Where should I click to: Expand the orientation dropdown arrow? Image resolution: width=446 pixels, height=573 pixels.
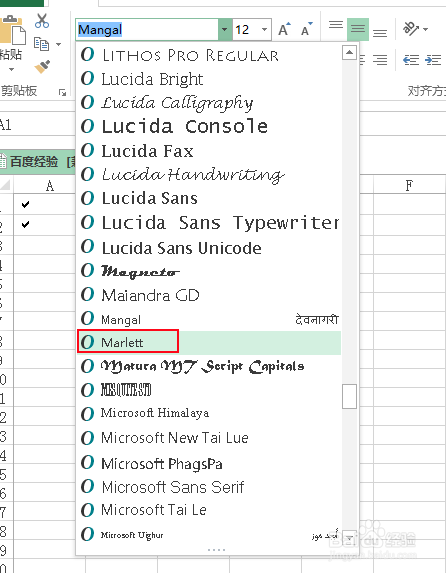[426, 29]
